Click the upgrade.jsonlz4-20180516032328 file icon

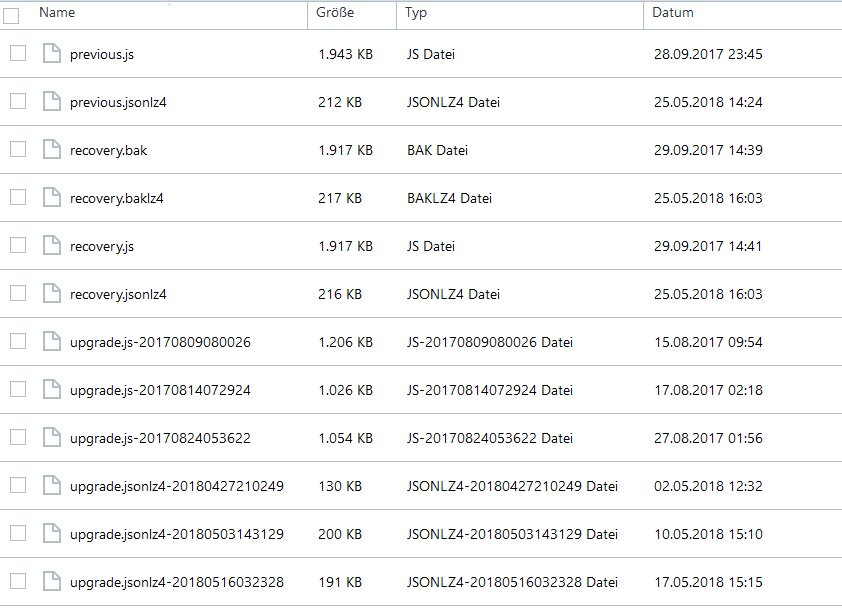coord(52,582)
